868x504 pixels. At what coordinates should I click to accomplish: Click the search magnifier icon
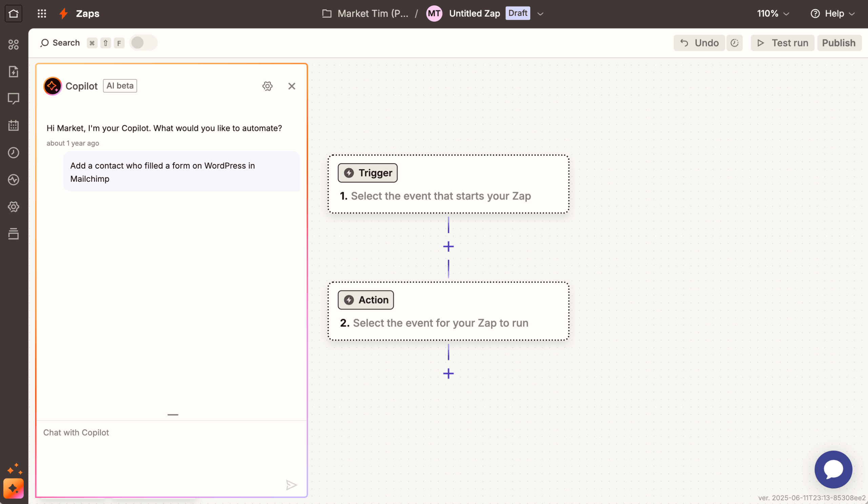coord(44,43)
